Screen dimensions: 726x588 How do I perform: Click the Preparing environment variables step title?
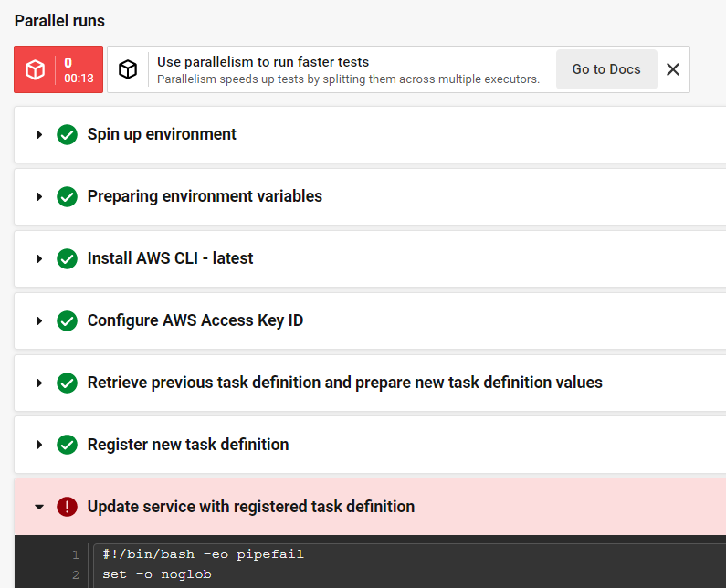pos(205,196)
